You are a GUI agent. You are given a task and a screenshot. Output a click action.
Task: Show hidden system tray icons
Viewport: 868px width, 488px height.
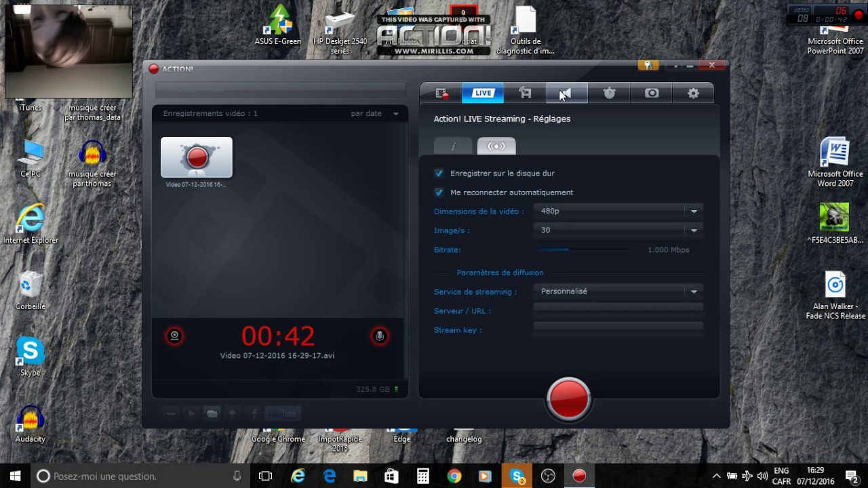[716, 476]
